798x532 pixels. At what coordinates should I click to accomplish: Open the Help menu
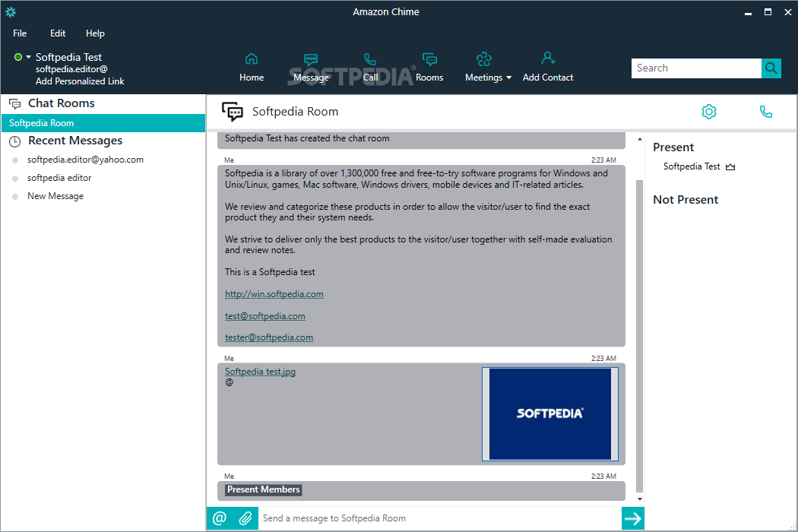click(95, 33)
